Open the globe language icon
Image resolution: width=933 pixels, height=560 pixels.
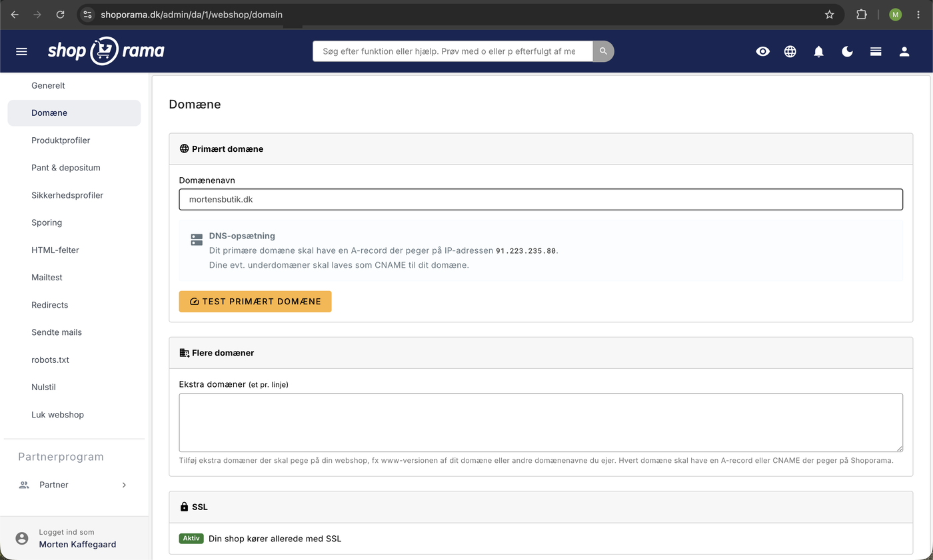pyautogui.click(x=790, y=51)
